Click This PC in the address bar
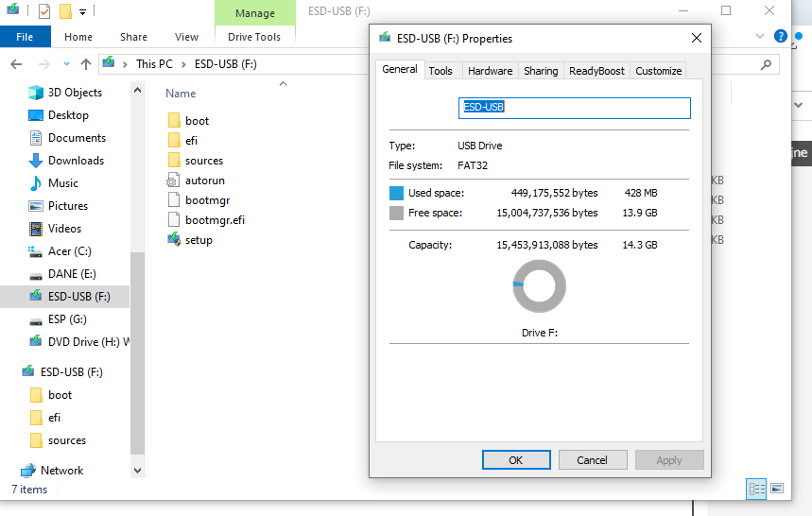The height and width of the screenshot is (516, 812). pyautogui.click(x=154, y=64)
